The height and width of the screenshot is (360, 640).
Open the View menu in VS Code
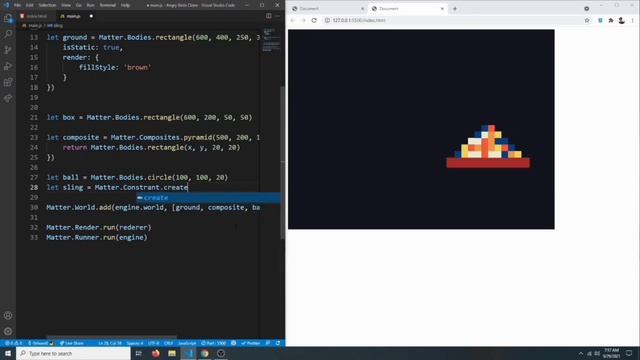66,5
